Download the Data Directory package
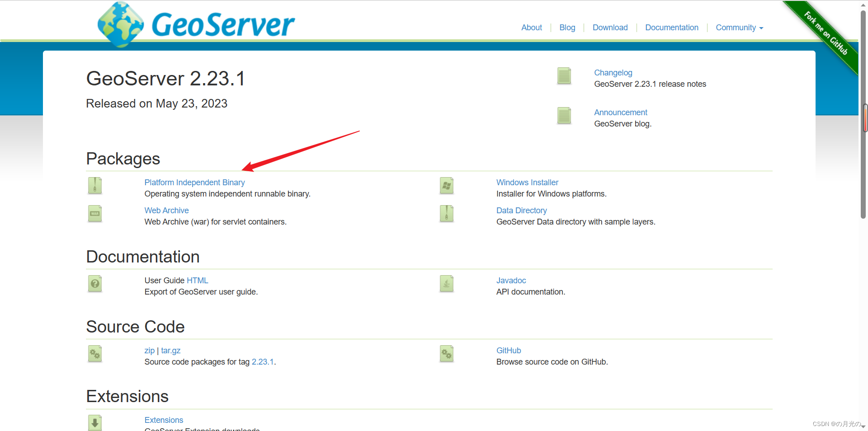 (x=521, y=211)
